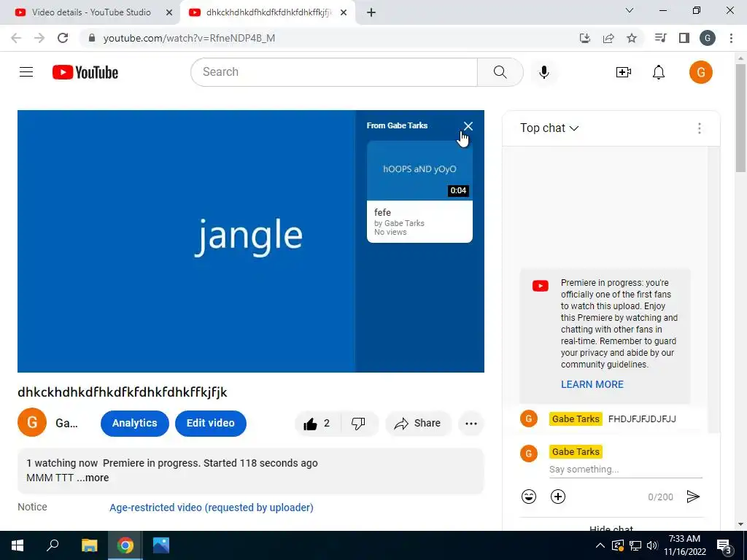The width and height of the screenshot is (747, 560).
Task: Click the Chrome icon in taskbar
Action: 125,545
